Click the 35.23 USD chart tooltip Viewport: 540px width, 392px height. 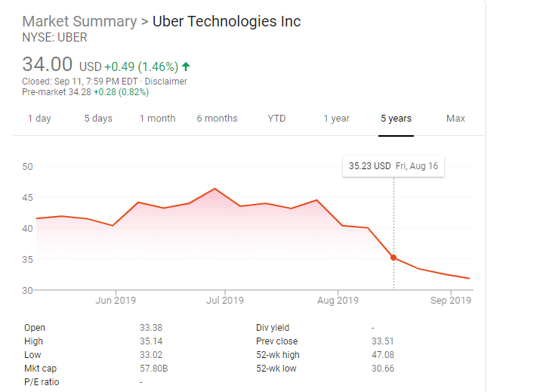(x=393, y=166)
